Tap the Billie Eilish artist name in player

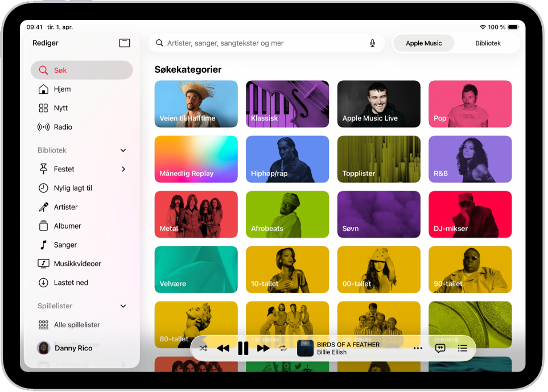point(332,352)
